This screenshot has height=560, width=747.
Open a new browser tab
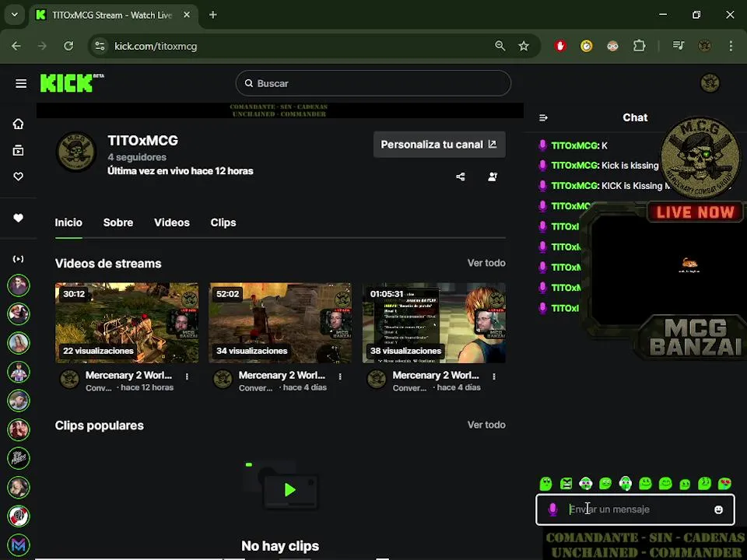[213, 15]
